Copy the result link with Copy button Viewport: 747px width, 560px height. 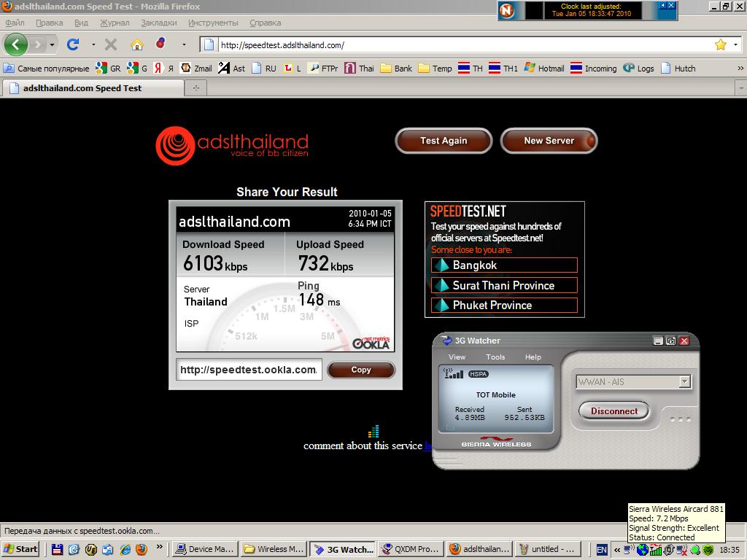click(x=361, y=370)
